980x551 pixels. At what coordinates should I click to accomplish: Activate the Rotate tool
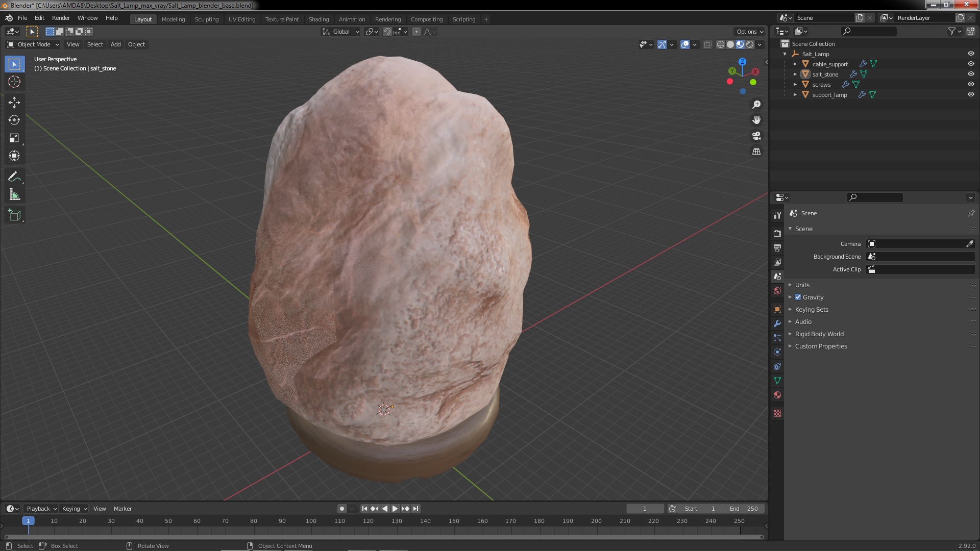(x=14, y=120)
